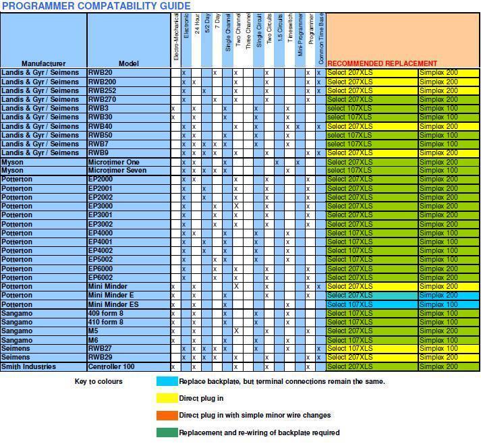This screenshot has width=481, height=448.
Task: Click the Manufacturer column header
Action: pyautogui.click(x=43, y=63)
